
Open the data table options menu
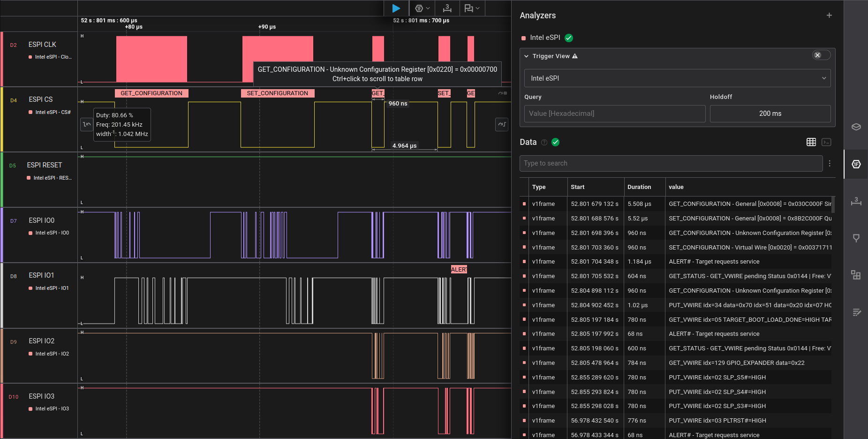point(830,163)
